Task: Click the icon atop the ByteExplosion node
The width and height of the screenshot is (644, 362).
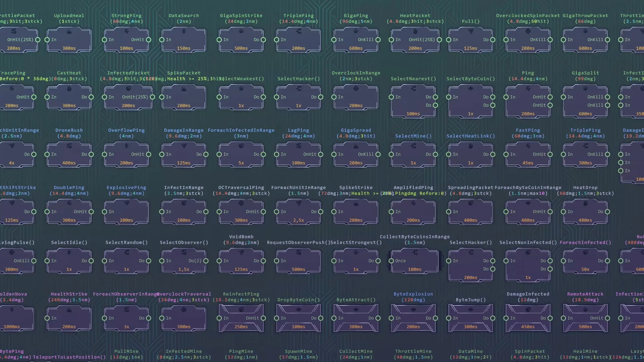Action: click(x=413, y=310)
